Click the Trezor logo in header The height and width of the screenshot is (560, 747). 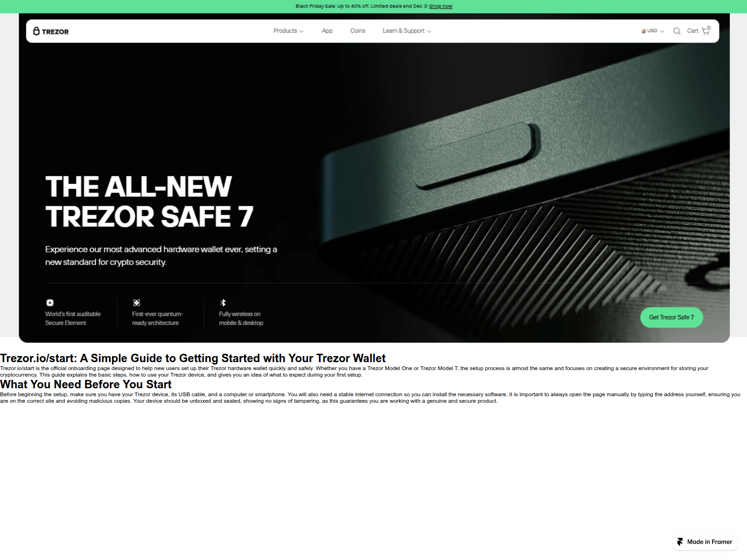(51, 31)
